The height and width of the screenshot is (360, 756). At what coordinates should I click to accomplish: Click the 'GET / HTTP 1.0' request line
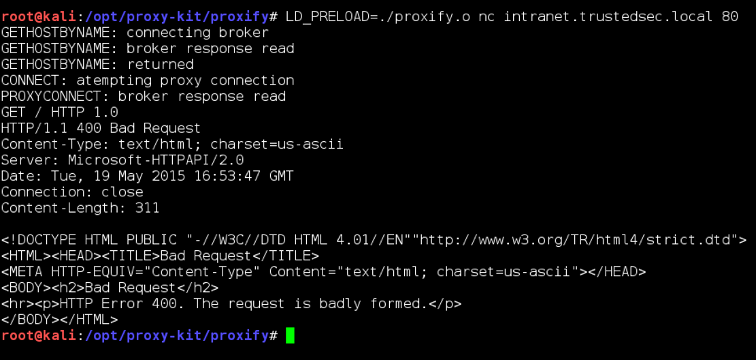coord(60,112)
